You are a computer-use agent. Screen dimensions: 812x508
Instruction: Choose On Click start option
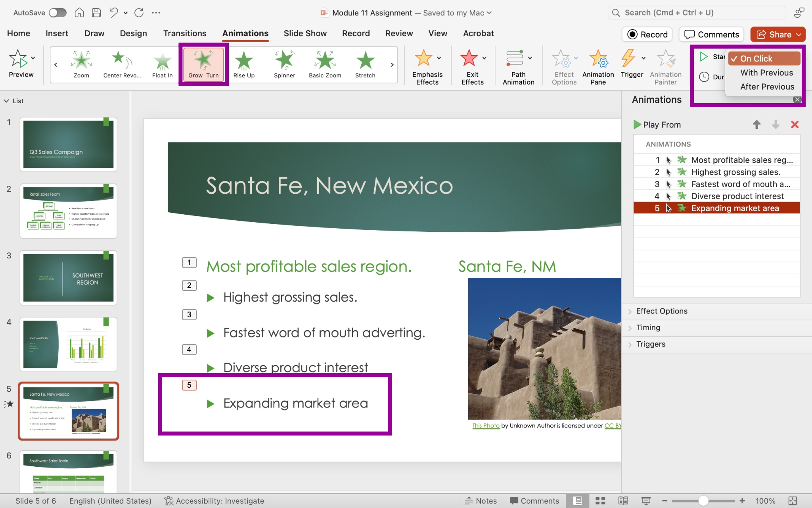pos(764,59)
